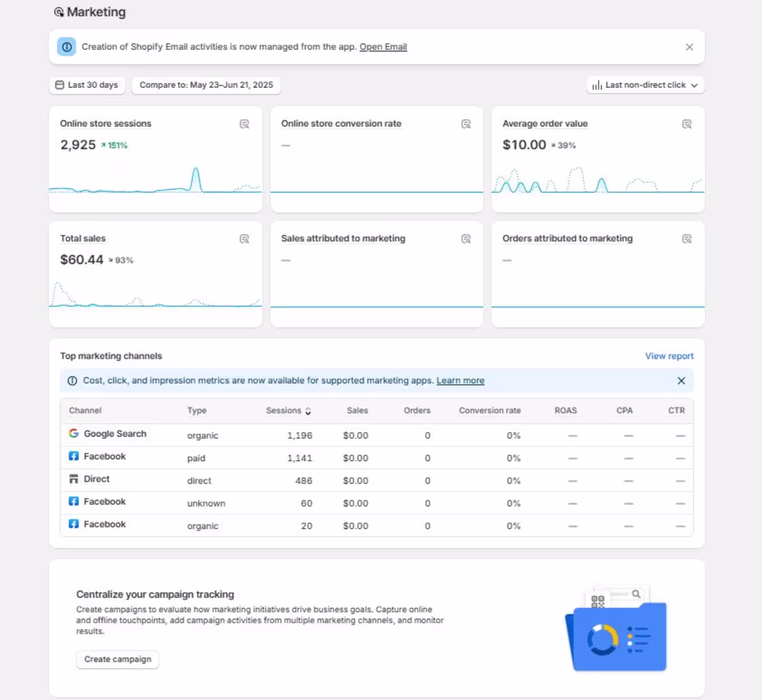
Task: Click the report icon on Average order value card
Action: [x=687, y=123]
